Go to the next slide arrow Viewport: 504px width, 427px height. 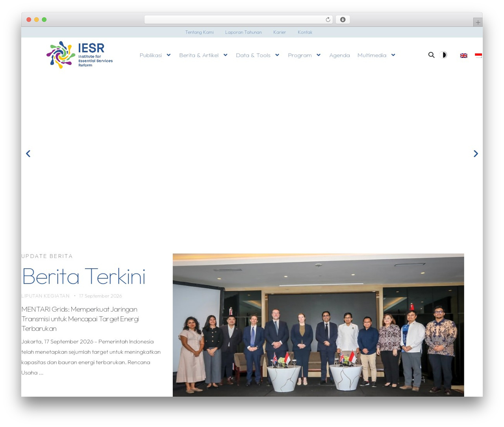pos(476,154)
